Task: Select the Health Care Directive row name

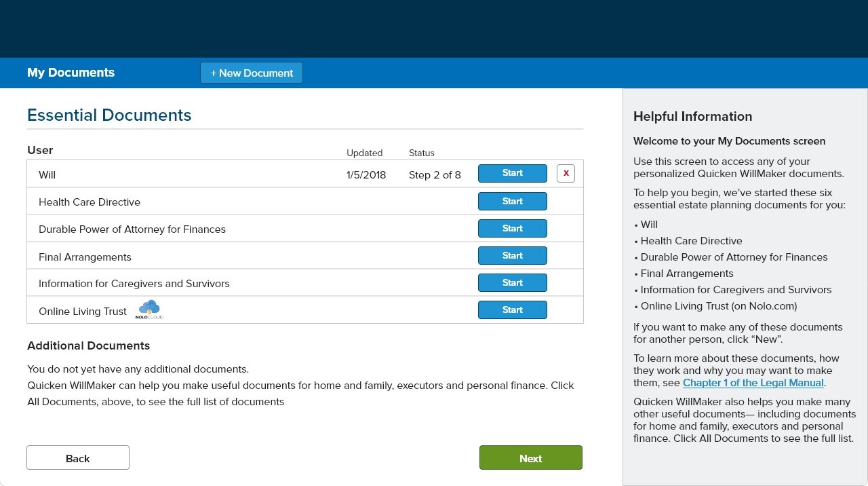Action: pyautogui.click(x=90, y=202)
